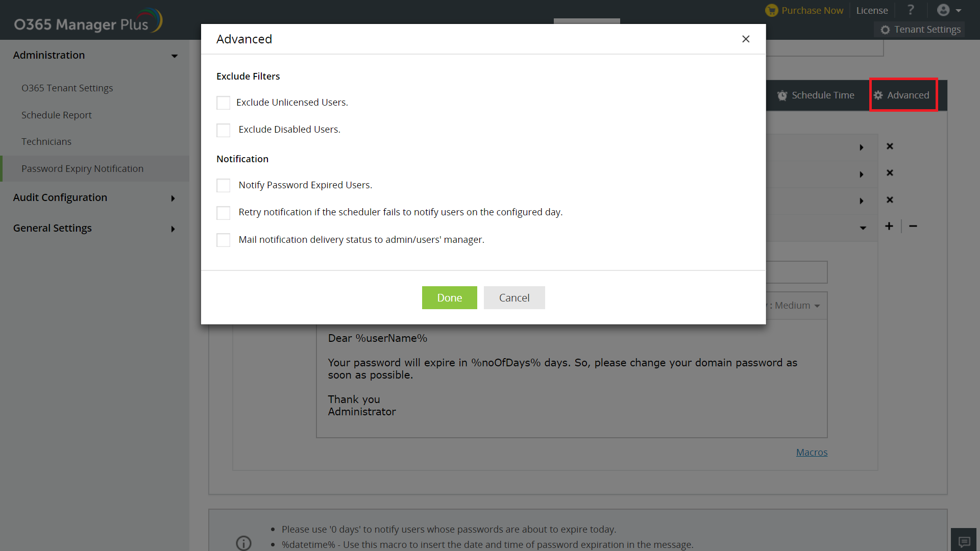The image size is (980, 551).
Task: Click the Advanced settings gear icon
Action: (x=879, y=95)
